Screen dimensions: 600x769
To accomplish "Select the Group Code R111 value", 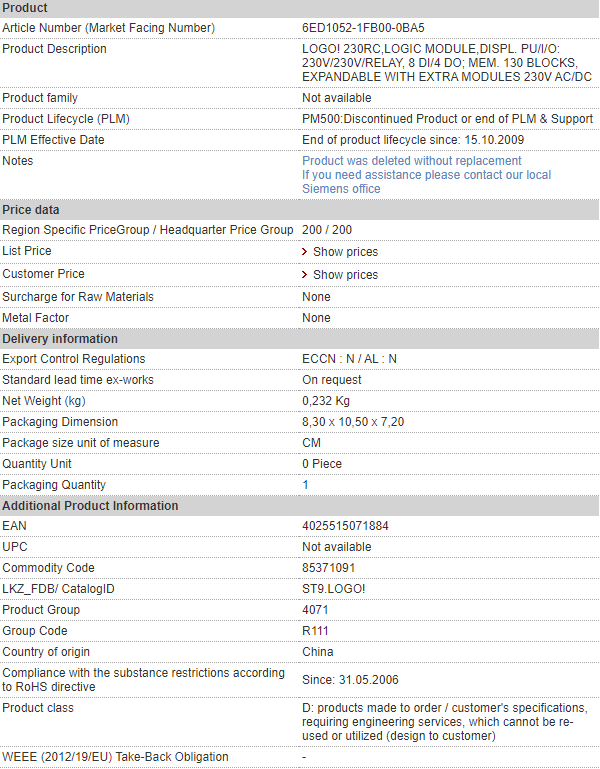I will click(x=315, y=631).
